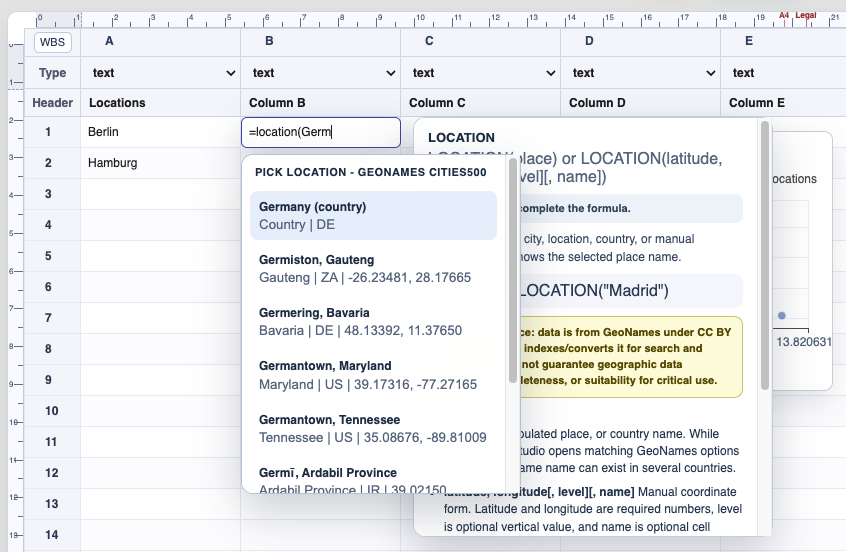Select column B header letter
This screenshot has width=846, height=552.
[x=269, y=41]
